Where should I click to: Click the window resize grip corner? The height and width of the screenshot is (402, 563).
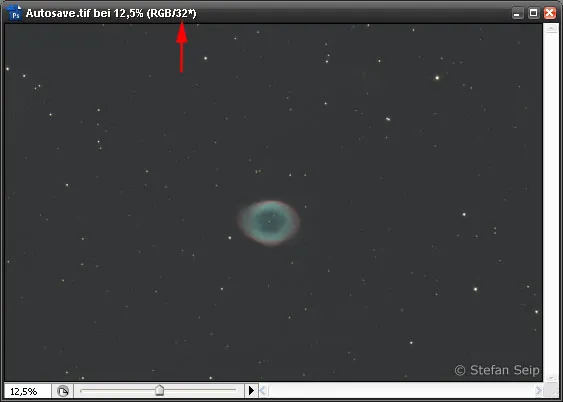coord(551,391)
